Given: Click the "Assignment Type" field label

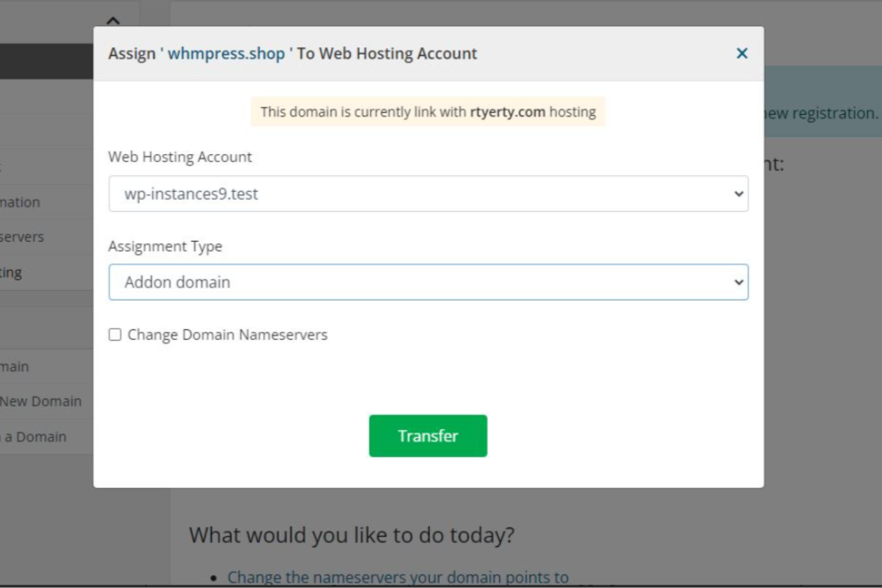Looking at the screenshot, I should click(165, 246).
